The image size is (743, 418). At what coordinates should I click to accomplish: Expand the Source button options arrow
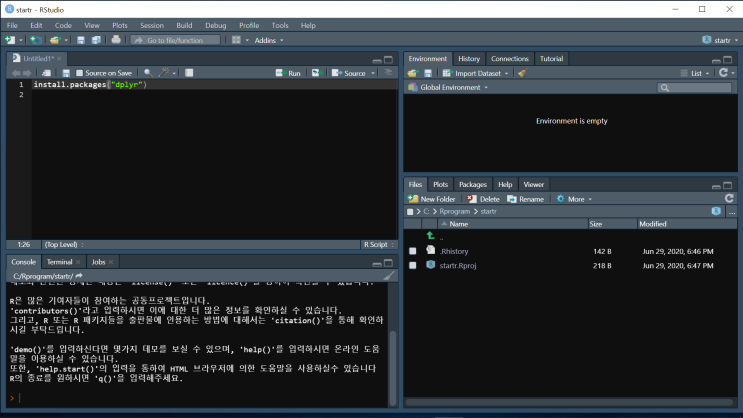pos(373,73)
